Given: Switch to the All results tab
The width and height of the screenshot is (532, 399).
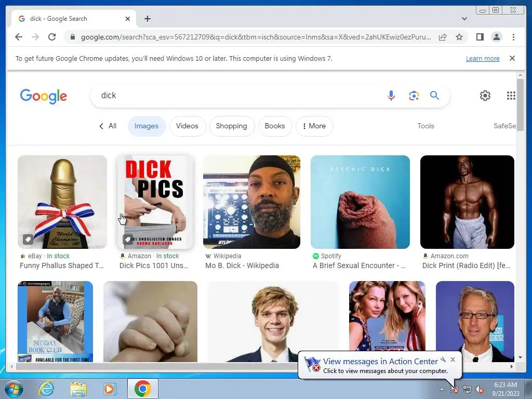Looking at the screenshot, I should tap(108, 126).
